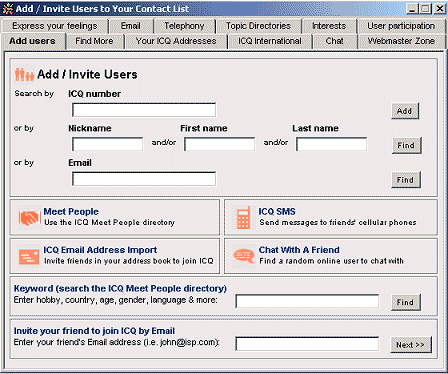Open the Webmaster Zone tab
The width and height of the screenshot is (448, 374).
click(401, 41)
